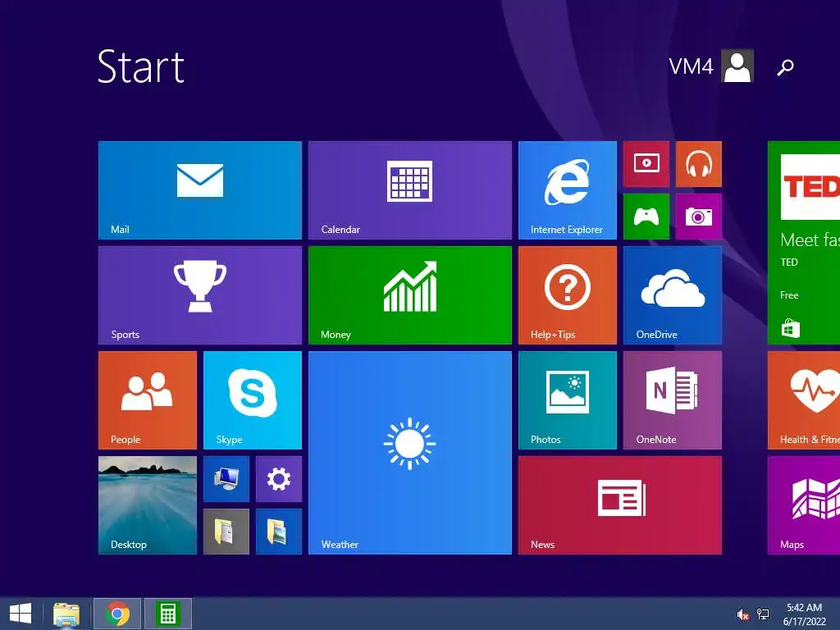The height and width of the screenshot is (630, 840).
Task: Open the Weather tile
Action: tap(410, 453)
